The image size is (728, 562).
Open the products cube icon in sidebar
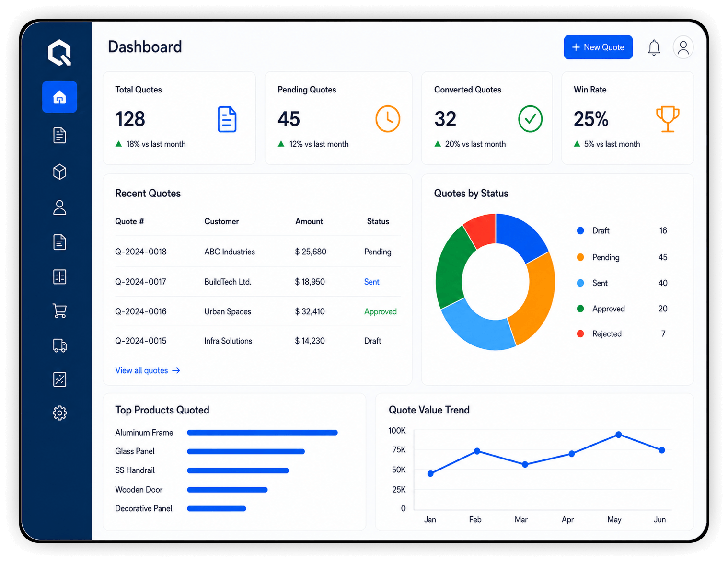point(59,172)
